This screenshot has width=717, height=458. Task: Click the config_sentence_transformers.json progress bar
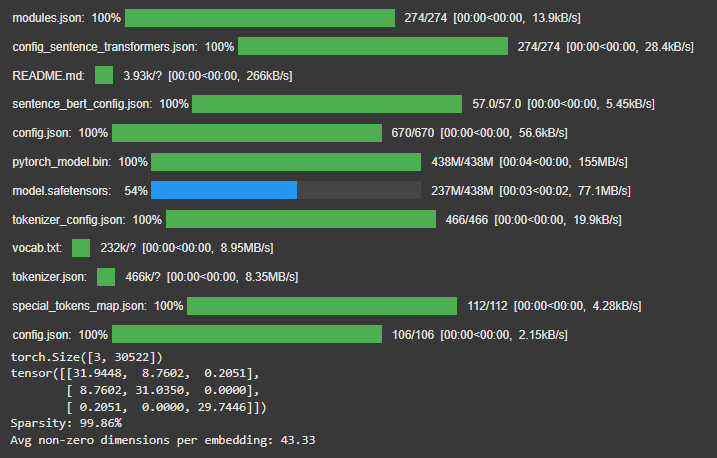373,47
